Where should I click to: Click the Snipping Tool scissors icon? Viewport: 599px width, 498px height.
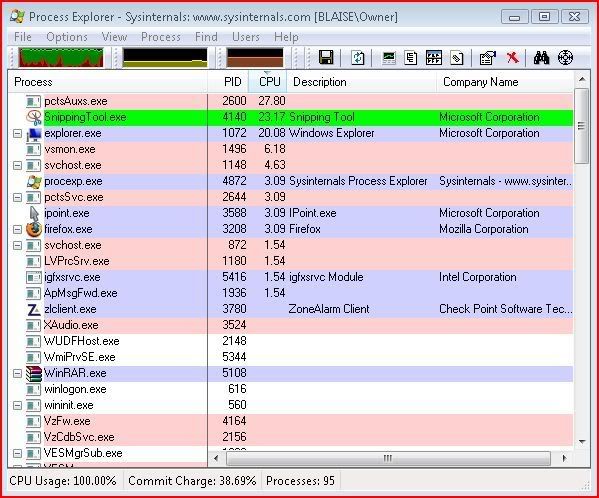pos(34,117)
